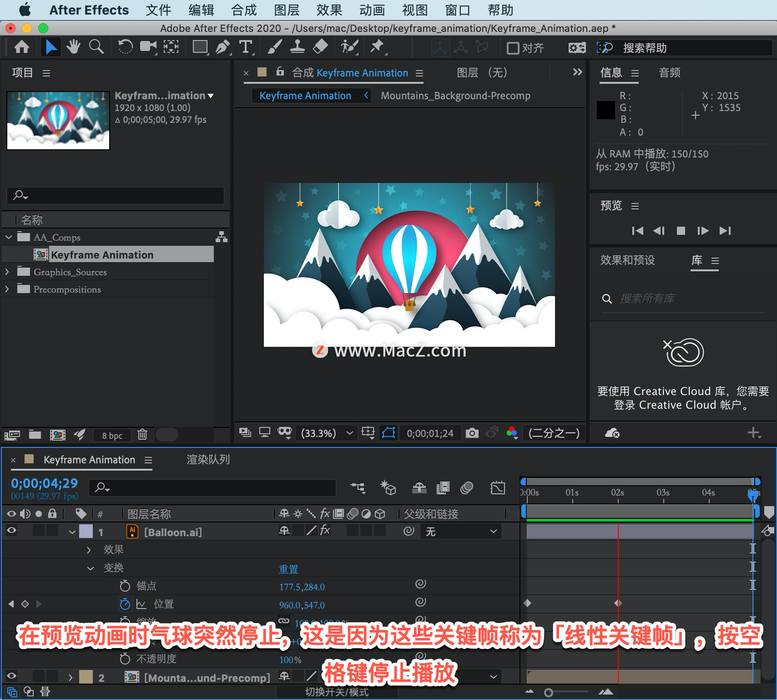Hide the Balloon.ai layer eye
The height and width of the screenshot is (700, 777).
[x=11, y=530]
